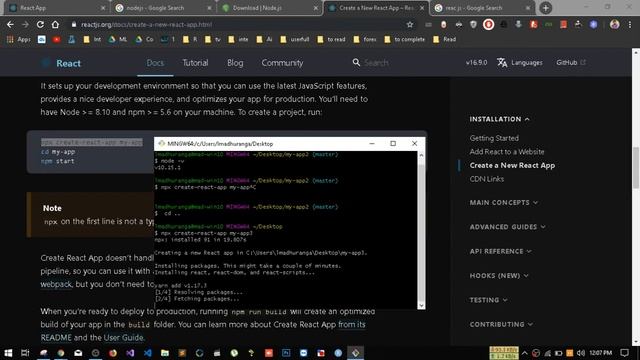640x360 pixels.
Task: Open the 'forex' bookmark folder
Action: (365, 40)
